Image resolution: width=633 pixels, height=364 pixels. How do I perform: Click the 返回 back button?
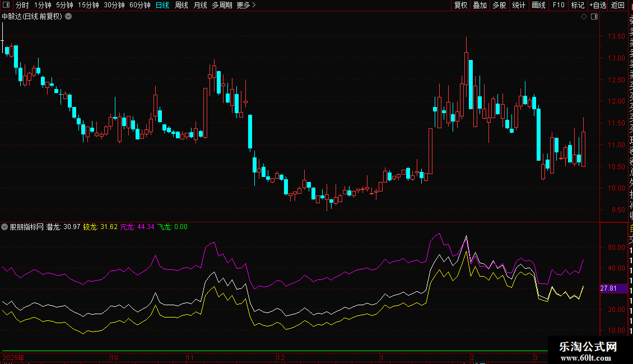[x=618, y=5]
